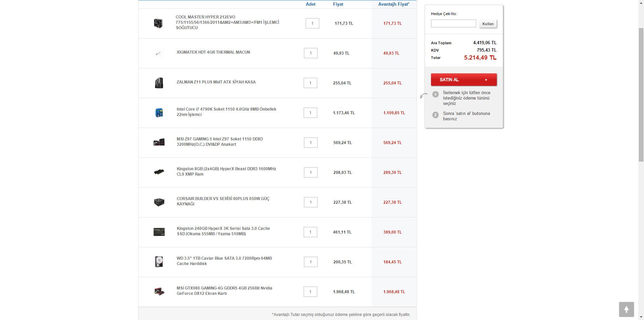
Task: Open the MSI Z97 GAMING 5 Anakart link
Action: click(x=220, y=142)
